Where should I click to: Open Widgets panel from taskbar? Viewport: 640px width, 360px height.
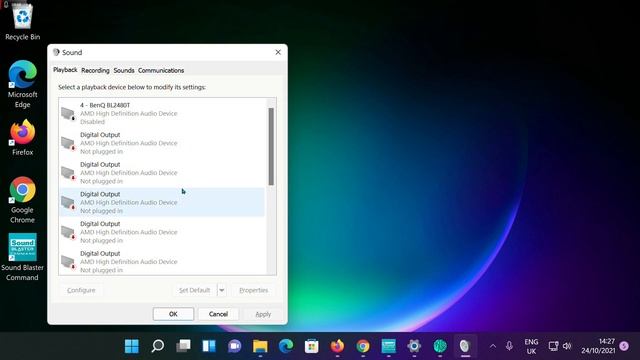point(209,346)
